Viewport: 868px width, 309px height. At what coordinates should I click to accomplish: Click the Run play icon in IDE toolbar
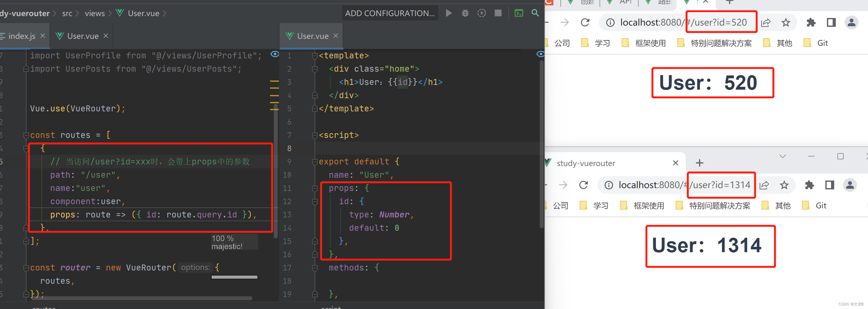click(449, 13)
